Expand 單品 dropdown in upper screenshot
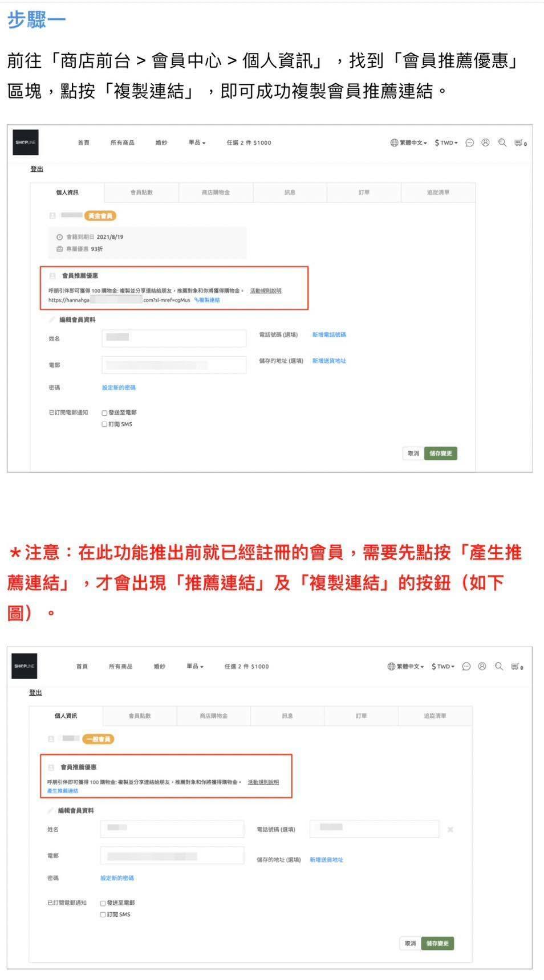544x980 pixels. pyautogui.click(x=197, y=142)
